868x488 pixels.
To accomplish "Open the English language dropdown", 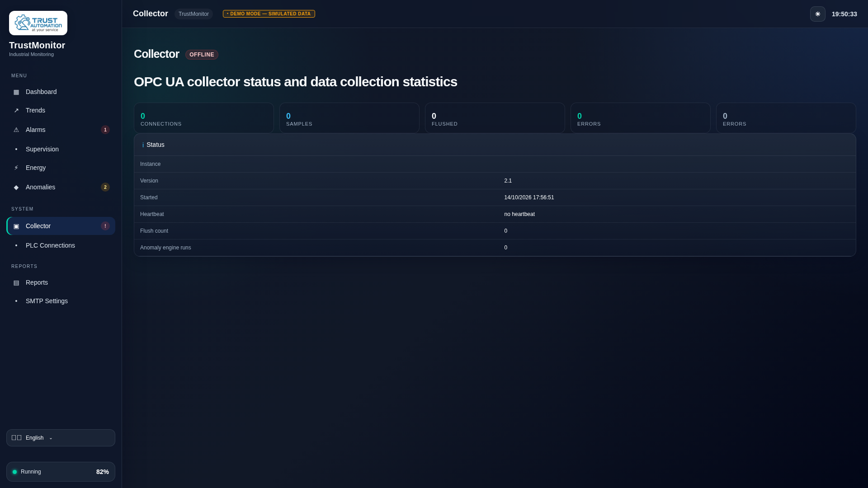I will pos(61,438).
